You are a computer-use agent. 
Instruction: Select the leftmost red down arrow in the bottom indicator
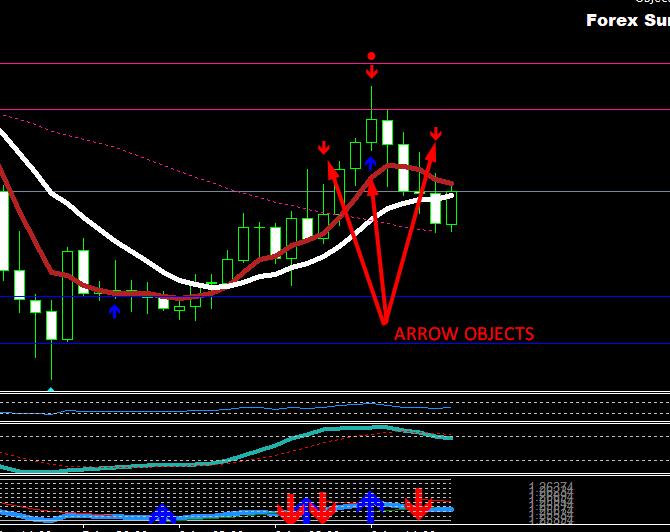click(291, 508)
